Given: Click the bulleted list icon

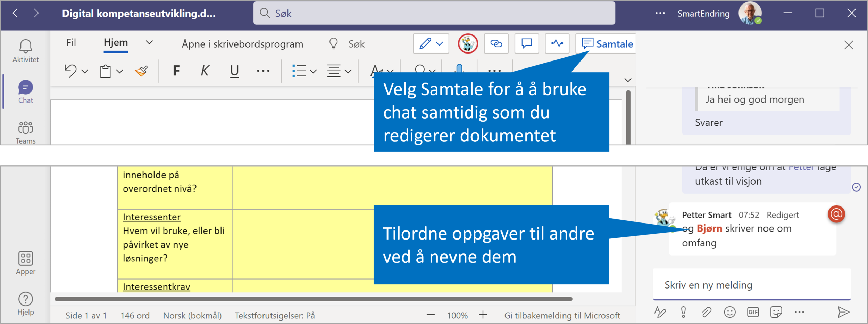Looking at the screenshot, I should pos(299,71).
